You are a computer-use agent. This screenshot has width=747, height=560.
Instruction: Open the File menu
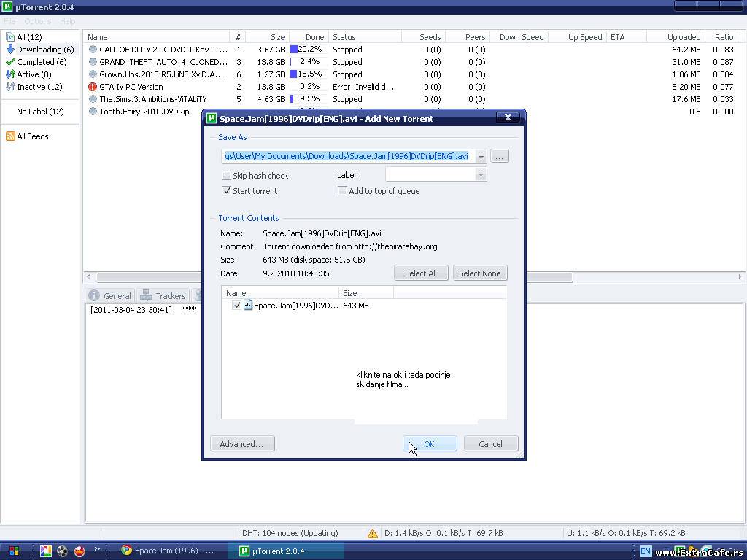coord(9,21)
